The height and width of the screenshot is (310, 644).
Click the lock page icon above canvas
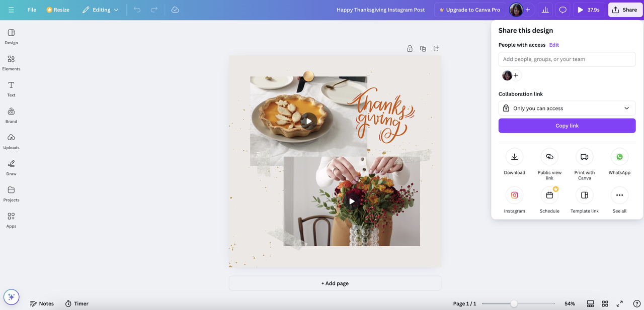click(410, 48)
